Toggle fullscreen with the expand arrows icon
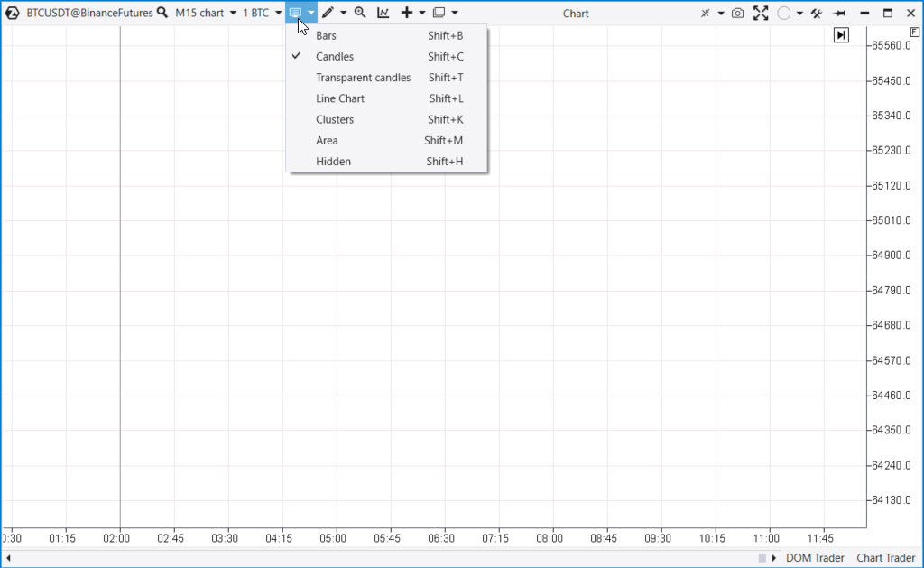Screen dimensions: 924x568 (761, 13)
